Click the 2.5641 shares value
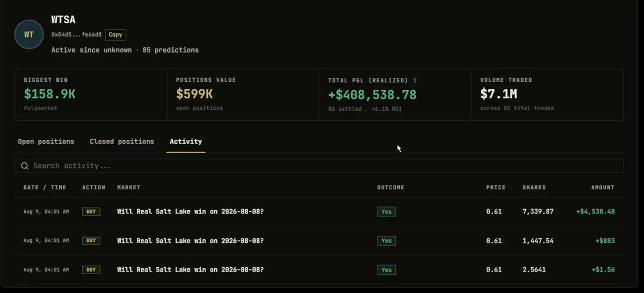This screenshot has height=293, width=644. coord(534,270)
